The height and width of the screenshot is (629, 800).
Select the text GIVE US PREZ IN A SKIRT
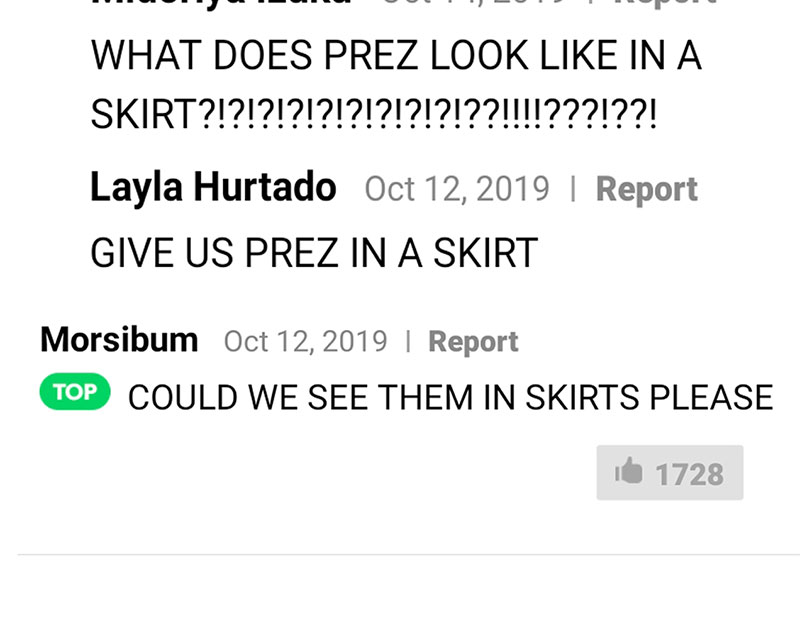coord(314,253)
